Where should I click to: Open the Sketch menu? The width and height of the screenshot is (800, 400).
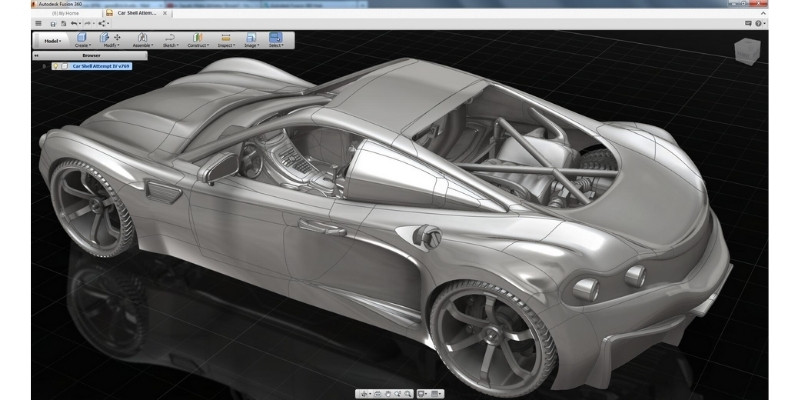[x=170, y=45]
